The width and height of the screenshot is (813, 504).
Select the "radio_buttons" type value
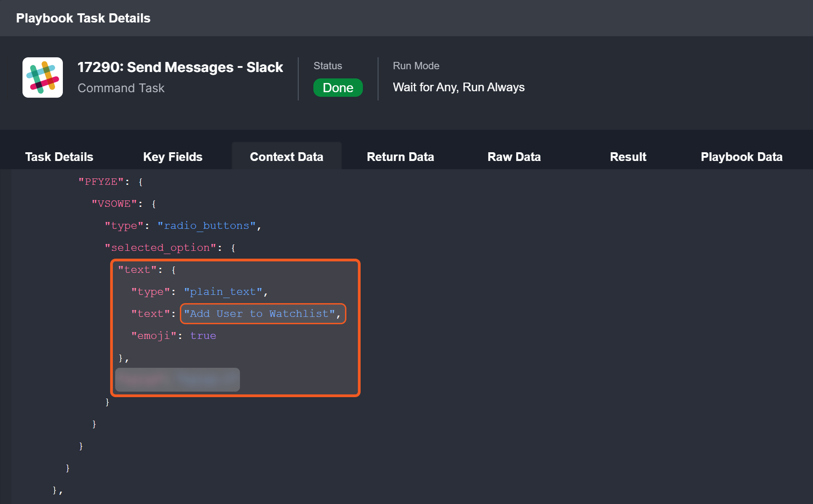pyautogui.click(x=206, y=226)
